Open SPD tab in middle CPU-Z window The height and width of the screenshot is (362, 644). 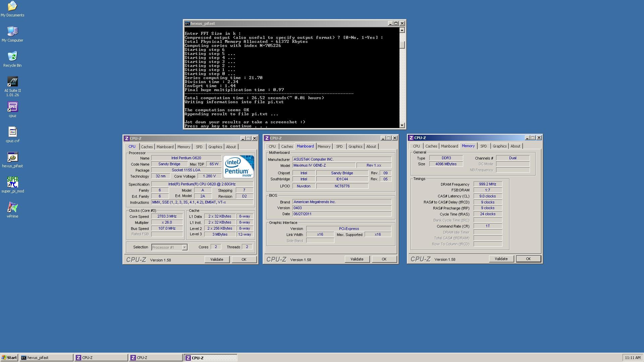[339, 146]
